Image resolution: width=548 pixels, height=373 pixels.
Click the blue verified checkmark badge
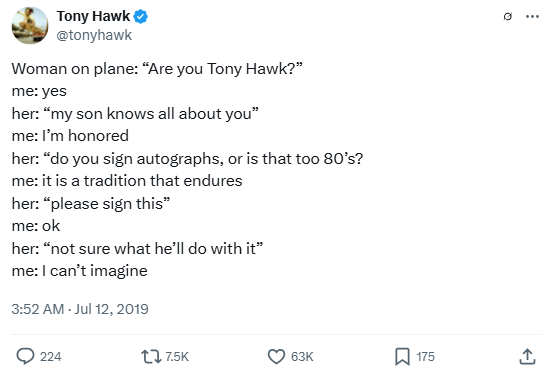pos(140,16)
